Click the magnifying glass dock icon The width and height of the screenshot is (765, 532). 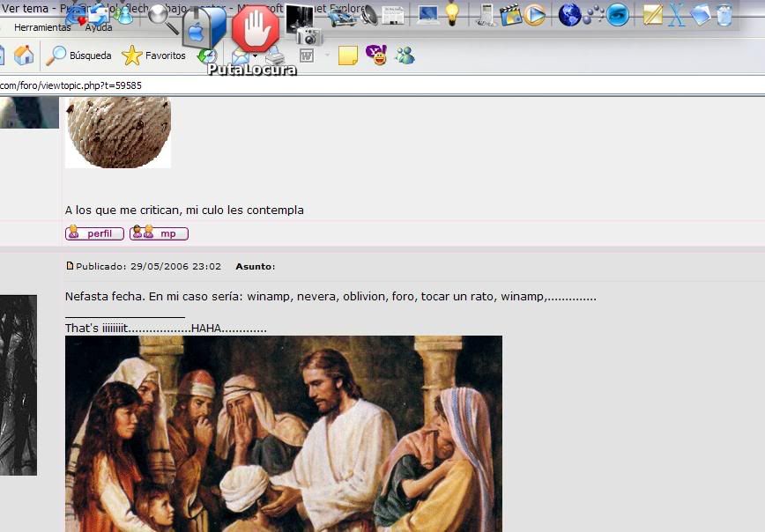tap(163, 18)
